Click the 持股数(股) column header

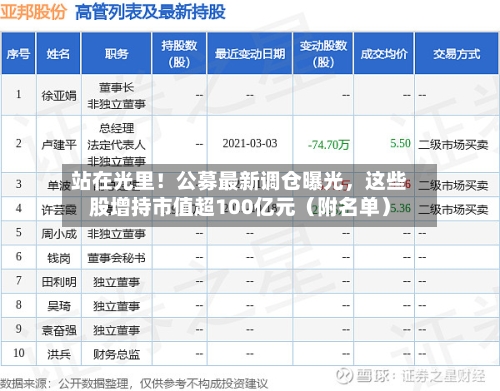pos(179,54)
